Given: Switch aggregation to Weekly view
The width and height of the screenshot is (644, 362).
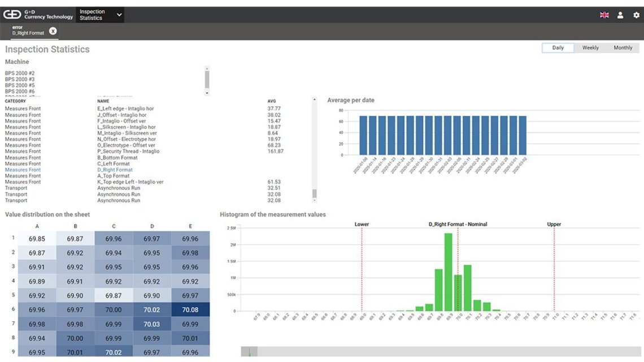Looking at the screenshot, I should [x=590, y=48].
